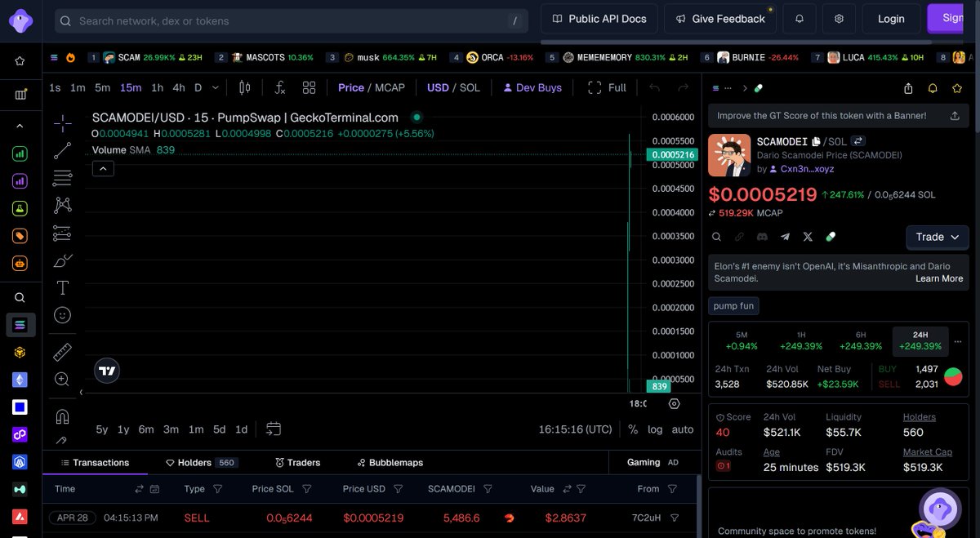Open the favorites star in left sidebar

tap(20, 60)
